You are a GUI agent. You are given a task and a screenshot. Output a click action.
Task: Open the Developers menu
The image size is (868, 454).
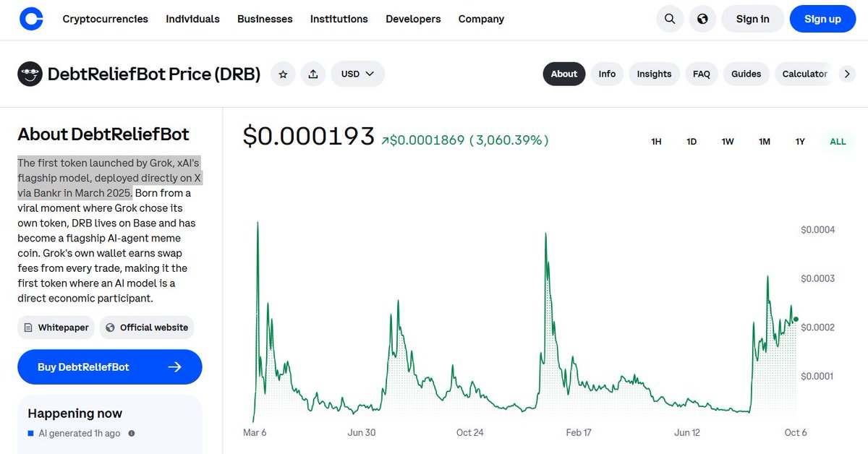point(413,19)
